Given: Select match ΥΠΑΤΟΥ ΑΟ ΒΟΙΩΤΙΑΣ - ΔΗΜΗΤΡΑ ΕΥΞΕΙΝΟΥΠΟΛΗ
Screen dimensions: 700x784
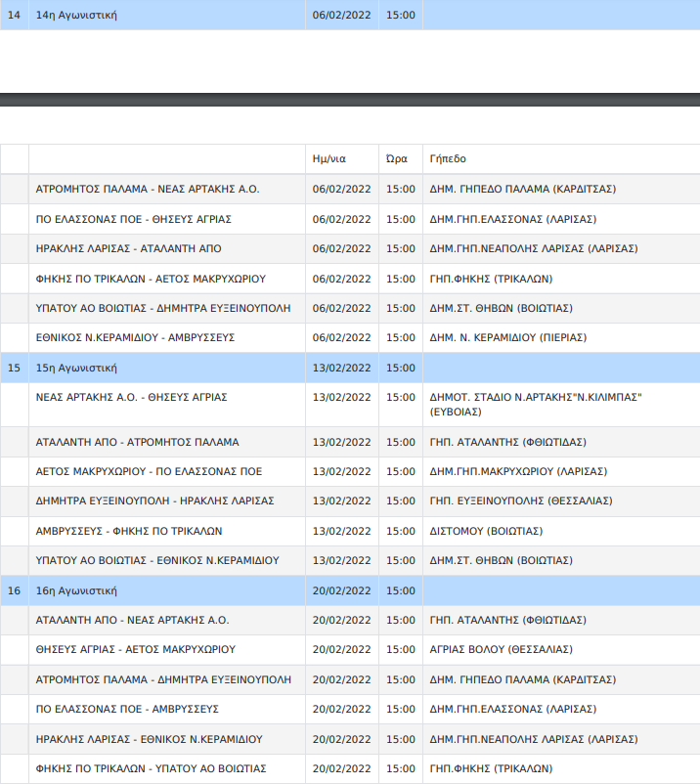Looking at the screenshot, I should pos(163,308).
